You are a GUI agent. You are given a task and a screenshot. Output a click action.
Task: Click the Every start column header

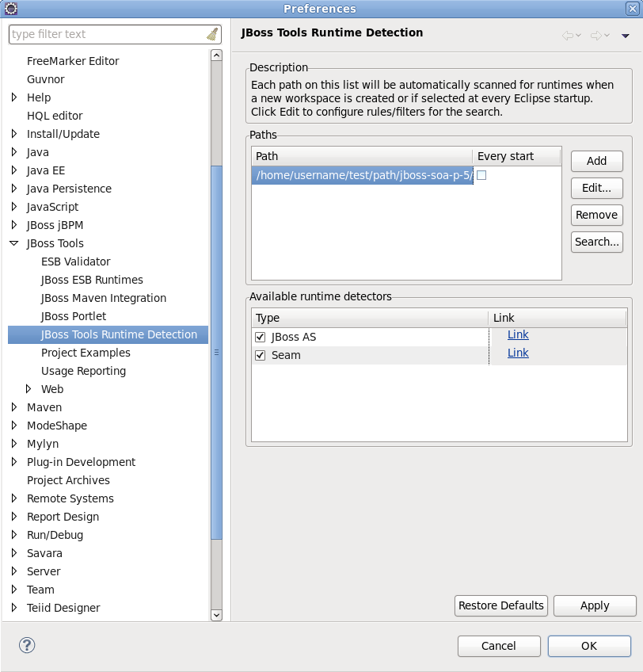pyautogui.click(x=516, y=156)
